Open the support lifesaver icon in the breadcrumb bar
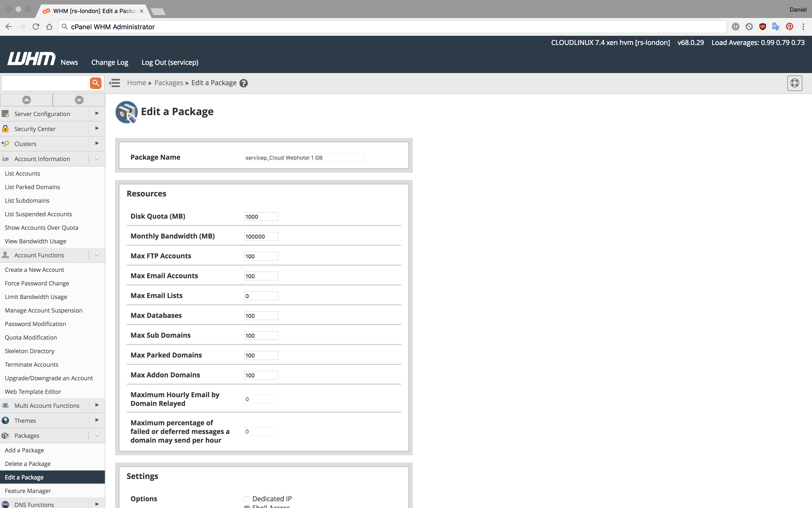812x508 pixels. click(795, 83)
